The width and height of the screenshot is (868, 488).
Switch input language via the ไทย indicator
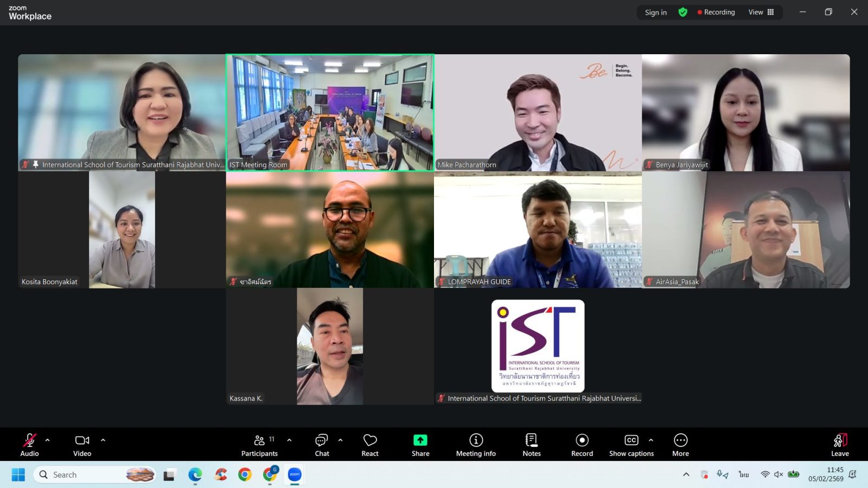click(x=744, y=474)
